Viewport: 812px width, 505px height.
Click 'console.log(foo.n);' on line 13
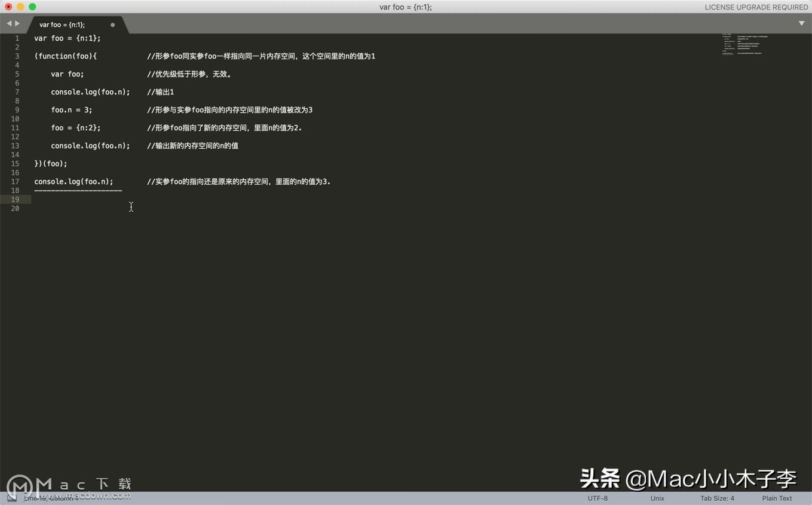tap(90, 146)
